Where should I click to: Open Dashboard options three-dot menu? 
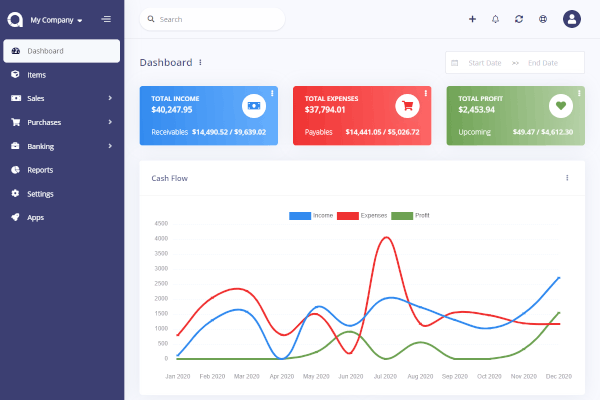[200, 62]
